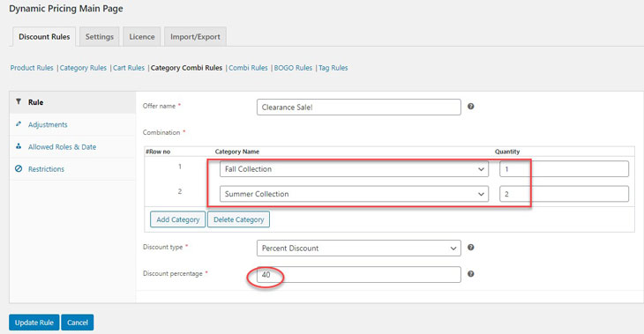Click the help icon beside Discount percentage

pos(471,274)
